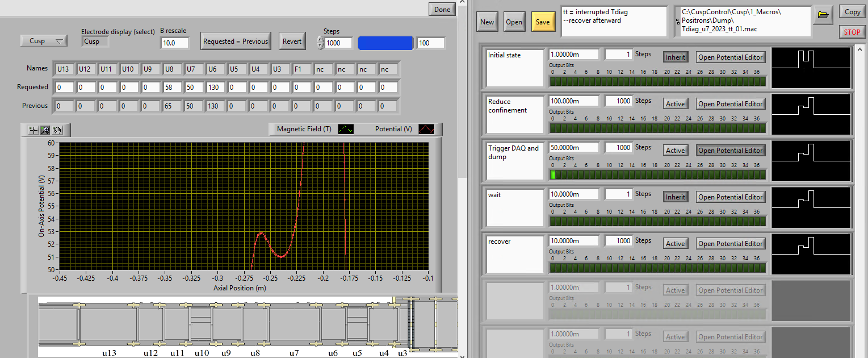Open Potential Editor for the recover step
The height and width of the screenshot is (358, 868).
pos(730,244)
